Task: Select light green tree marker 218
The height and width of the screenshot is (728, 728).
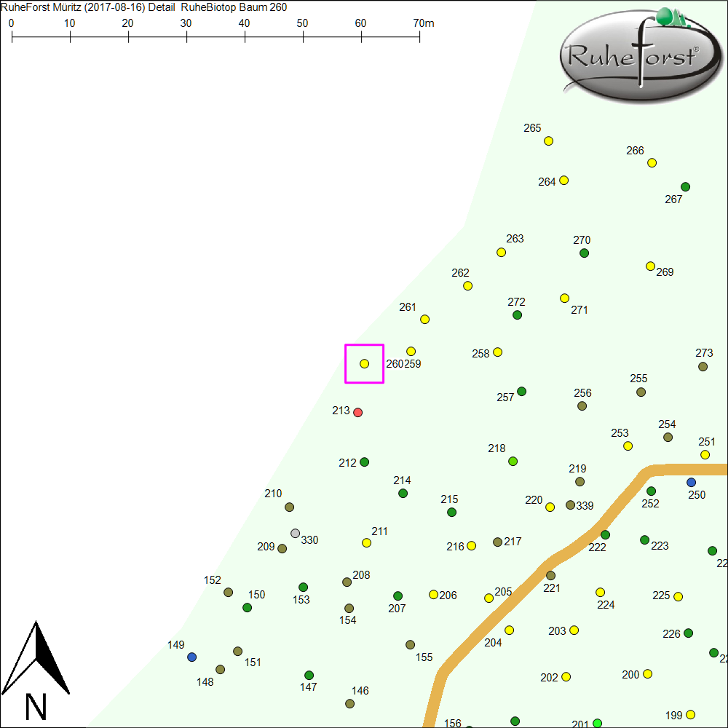Action: click(513, 462)
